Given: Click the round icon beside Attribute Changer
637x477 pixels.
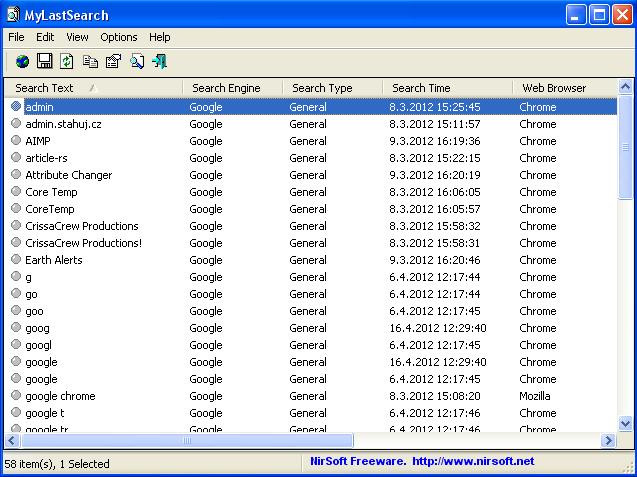Looking at the screenshot, I should [x=16, y=175].
